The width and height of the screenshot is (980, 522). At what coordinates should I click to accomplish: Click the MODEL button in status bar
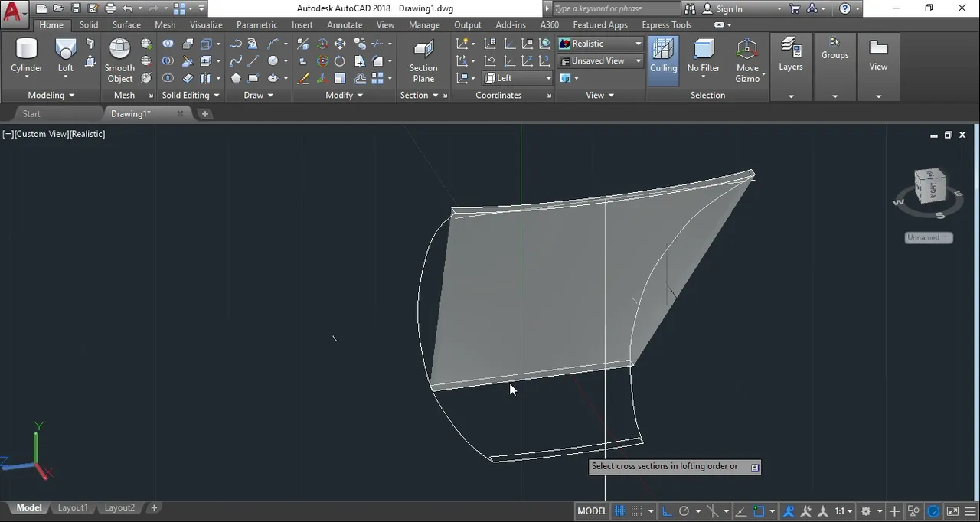592,511
